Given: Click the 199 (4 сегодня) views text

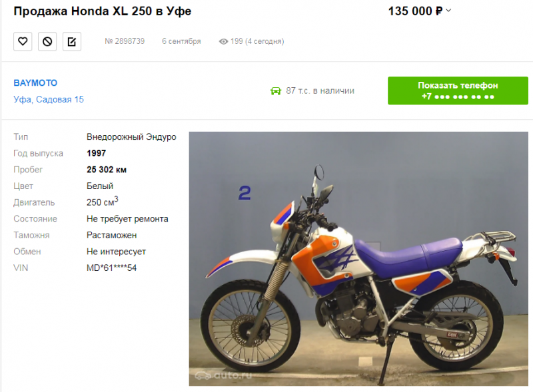Looking at the screenshot, I should tap(257, 41).
